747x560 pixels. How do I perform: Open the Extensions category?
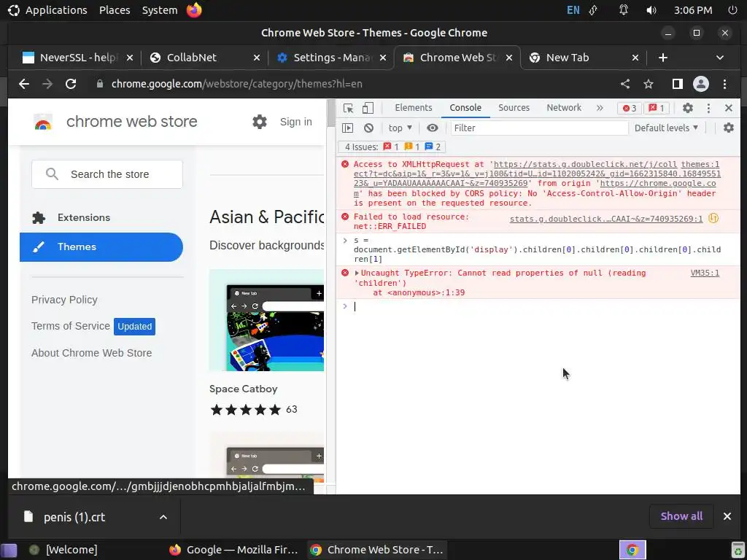pos(101,217)
